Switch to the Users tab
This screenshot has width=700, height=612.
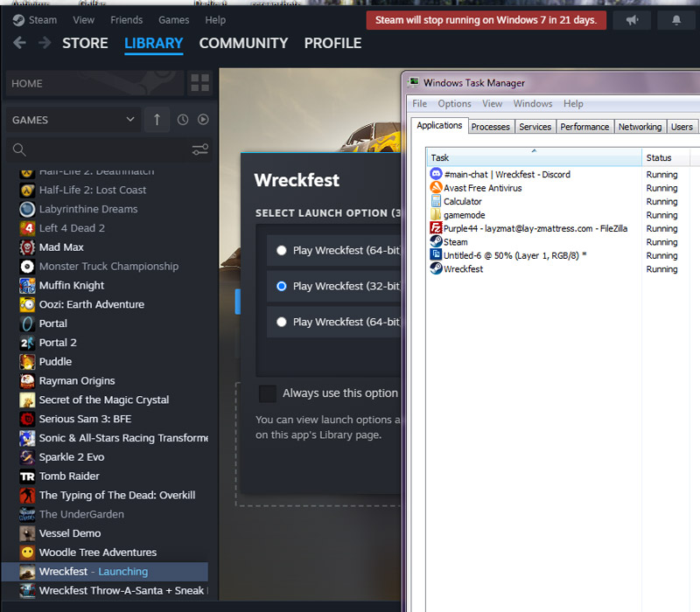tap(682, 127)
